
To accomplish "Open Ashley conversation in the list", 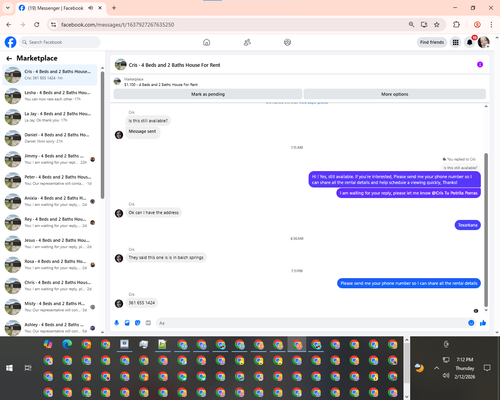I will pos(50,328).
